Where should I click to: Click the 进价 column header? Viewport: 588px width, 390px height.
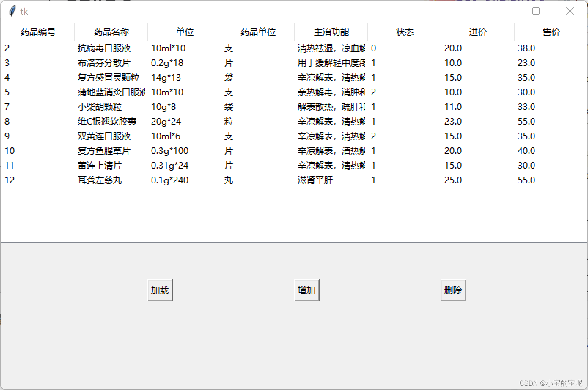[478, 32]
